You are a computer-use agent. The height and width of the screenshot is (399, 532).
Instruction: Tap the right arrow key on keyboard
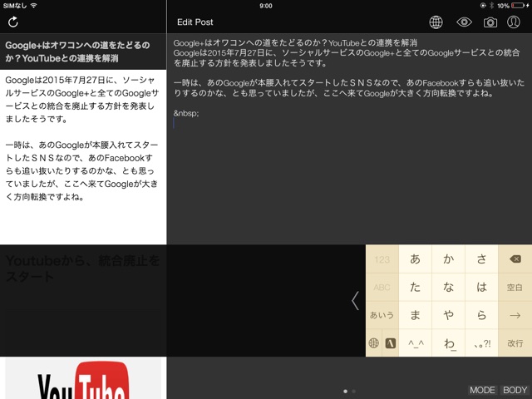click(x=515, y=315)
